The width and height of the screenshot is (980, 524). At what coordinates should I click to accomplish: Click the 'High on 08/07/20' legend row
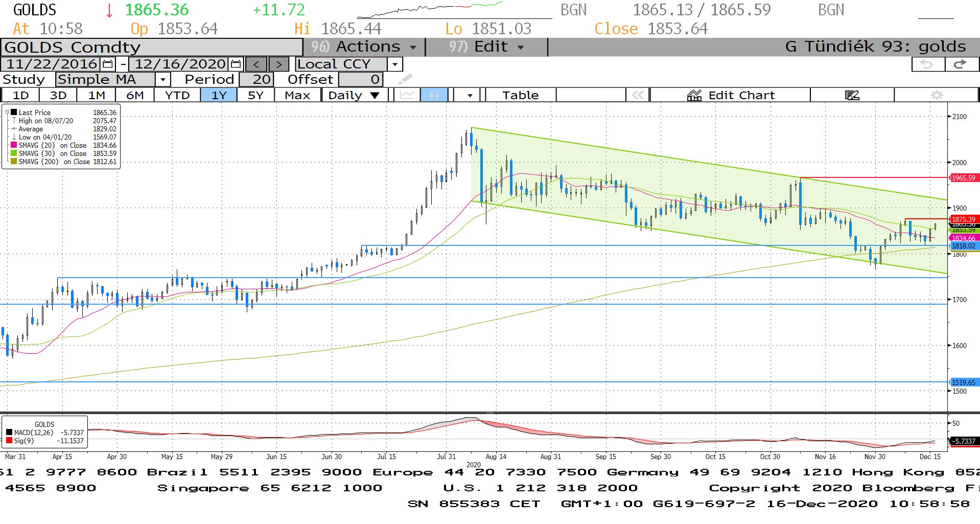63,121
